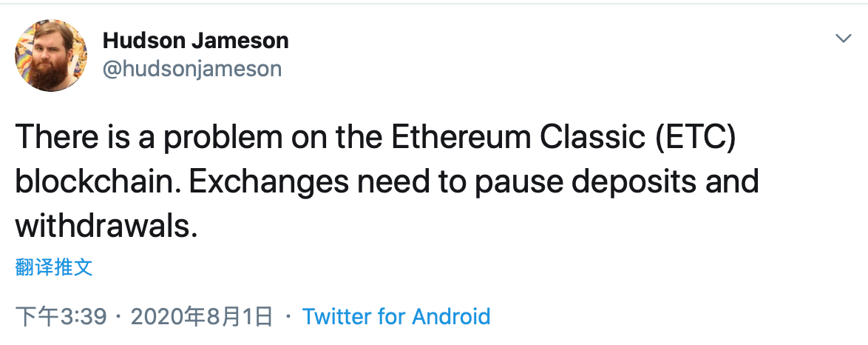Click the word There starting the tweet

(x=54, y=138)
